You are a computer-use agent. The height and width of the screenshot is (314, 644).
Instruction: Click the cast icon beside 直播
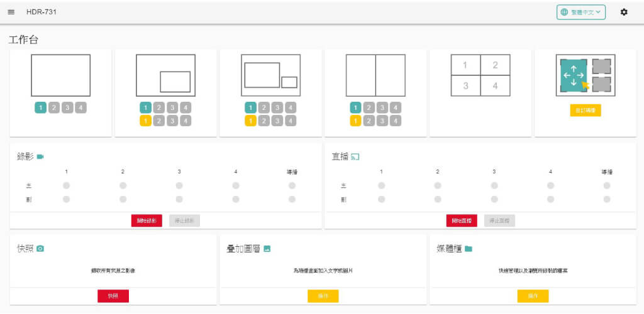point(355,156)
